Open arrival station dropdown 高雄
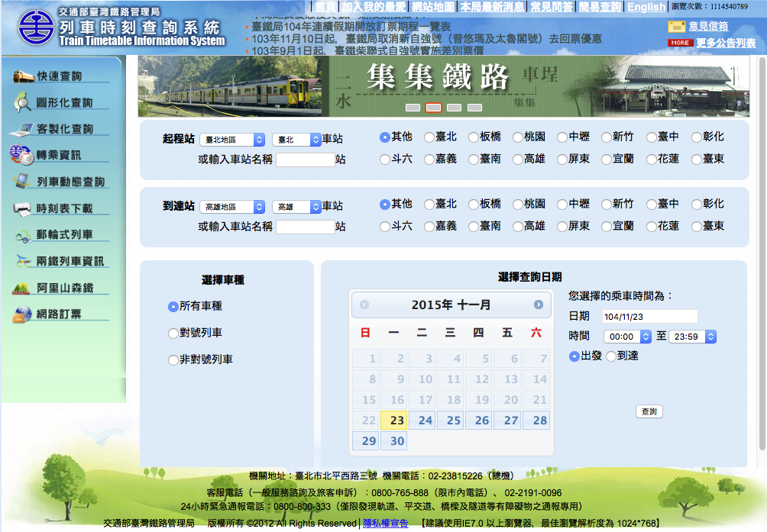The height and width of the screenshot is (532, 767). point(296,207)
